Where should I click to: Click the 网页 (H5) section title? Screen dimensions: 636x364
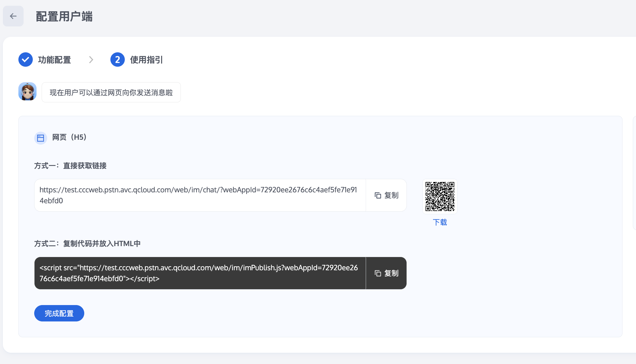pyautogui.click(x=69, y=137)
